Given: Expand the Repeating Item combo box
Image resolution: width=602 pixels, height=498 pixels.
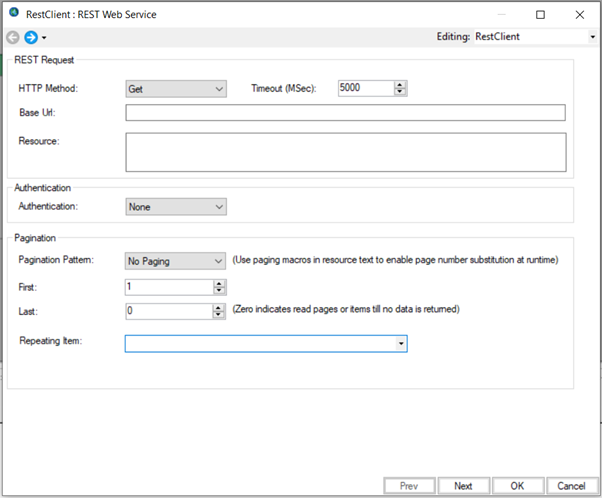Looking at the screenshot, I should 401,343.
